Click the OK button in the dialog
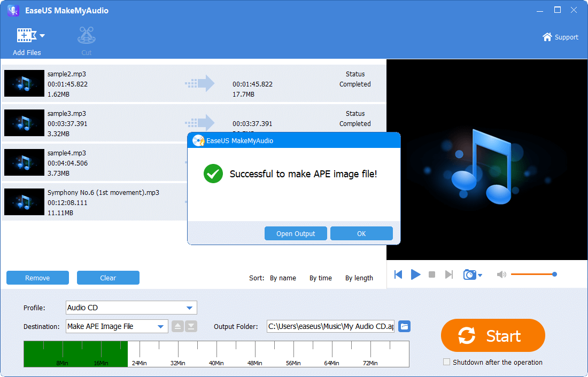The width and height of the screenshot is (588, 377). [361, 233]
